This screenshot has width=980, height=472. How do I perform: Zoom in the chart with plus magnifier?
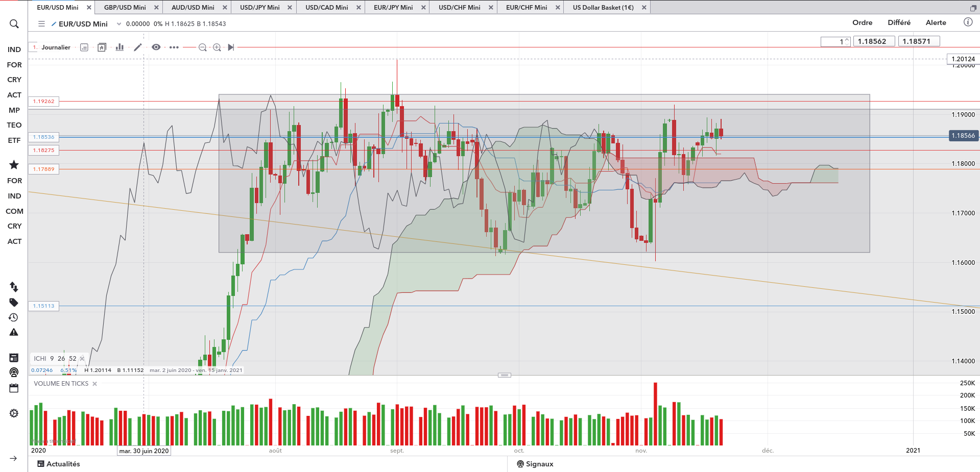[217, 47]
